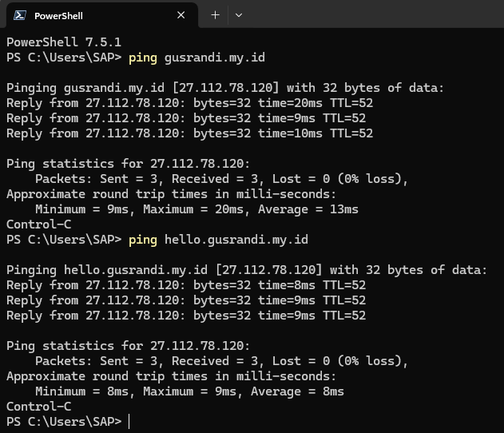Image resolution: width=504 pixels, height=433 pixels.
Task: Click the reply line showing time=10ms
Action: pyautogui.click(x=189, y=133)
